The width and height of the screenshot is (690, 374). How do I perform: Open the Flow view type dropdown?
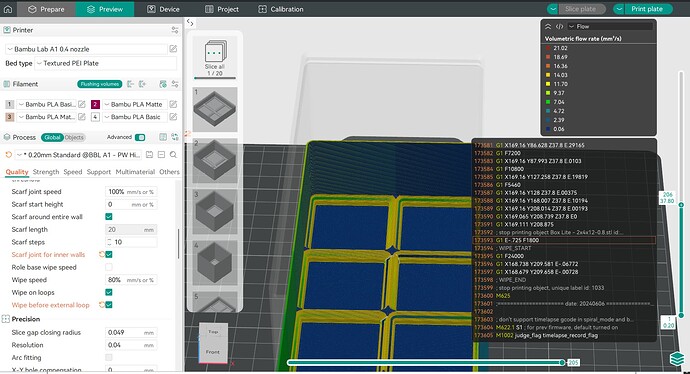tap(609, 26)
